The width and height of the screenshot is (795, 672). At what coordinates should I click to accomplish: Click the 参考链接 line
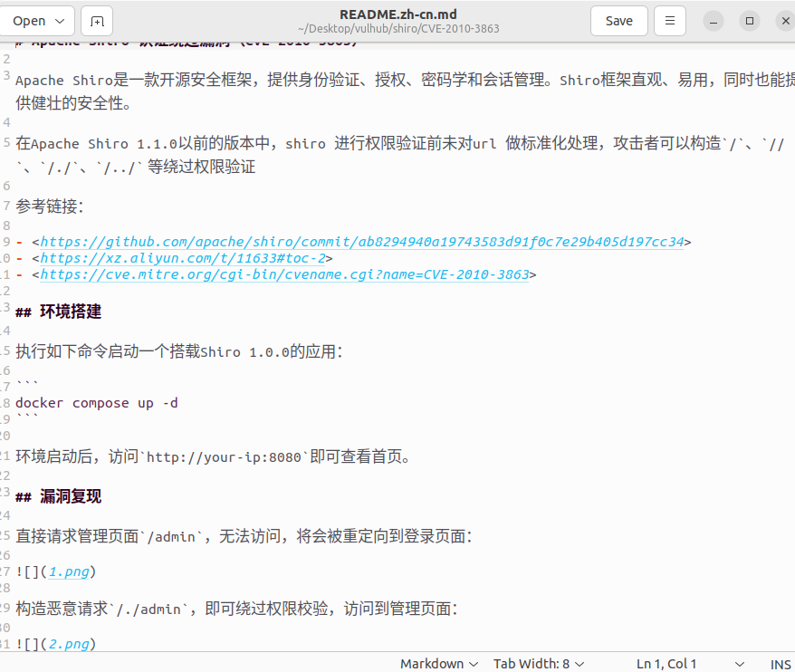[49, 206]
